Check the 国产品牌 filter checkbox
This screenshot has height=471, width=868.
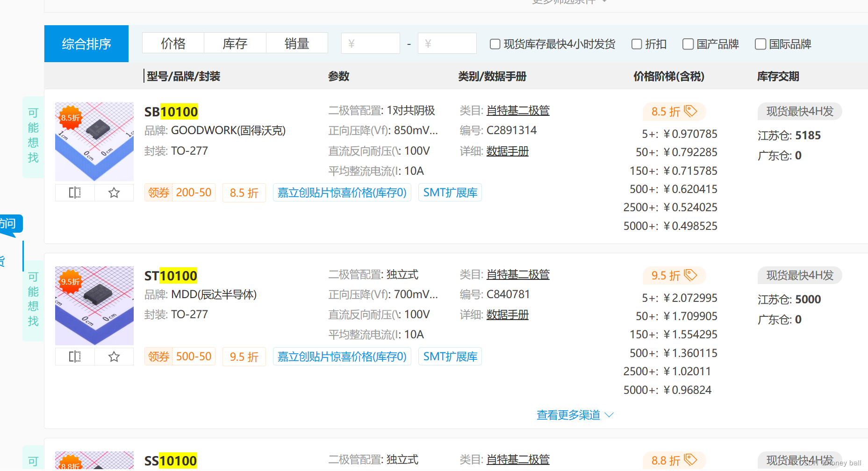click(688, 44)
